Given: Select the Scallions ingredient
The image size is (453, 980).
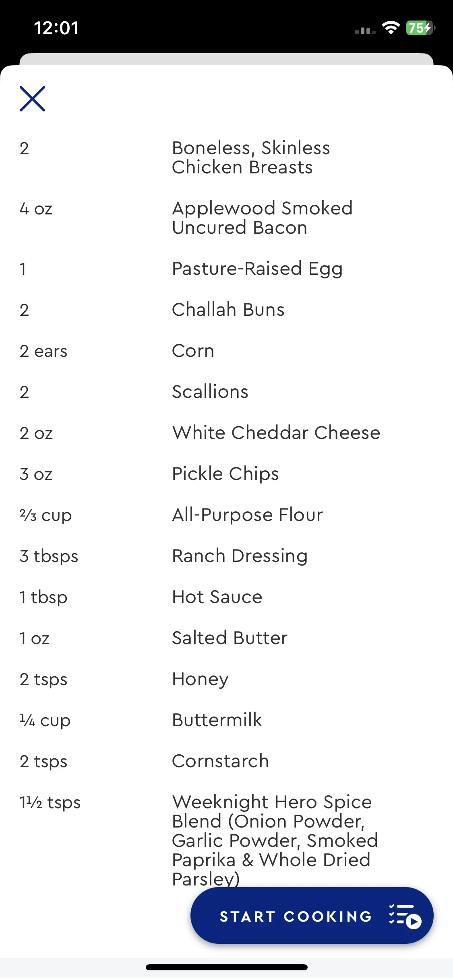Looking at the screenshot, I should pos(226,392).
